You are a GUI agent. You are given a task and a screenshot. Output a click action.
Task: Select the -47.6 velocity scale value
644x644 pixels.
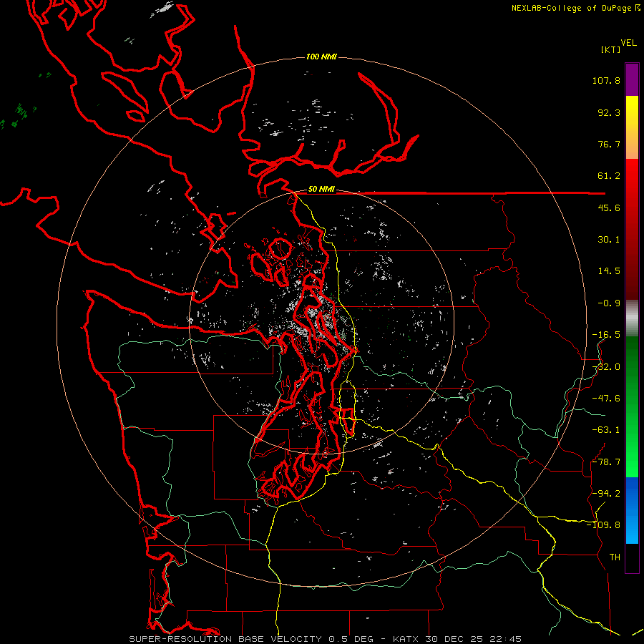[606, 399]
